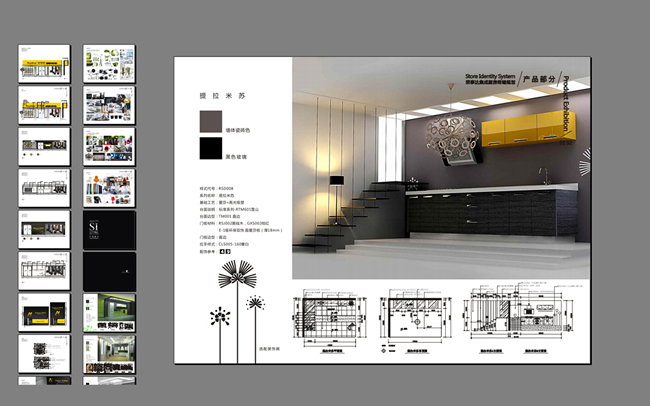The width and height of the screenshot is (650, 406).
Task: Select the black 黑色玻璃 color swatch
Action: tap(211, 148)
